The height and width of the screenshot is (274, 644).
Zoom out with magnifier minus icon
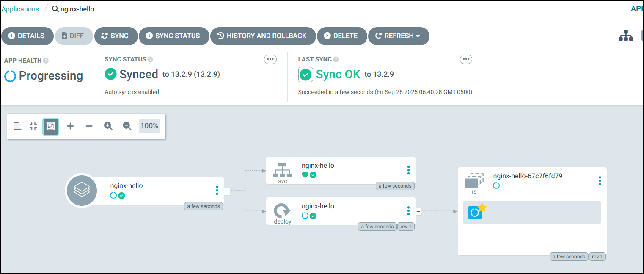[x=127, y=126]
